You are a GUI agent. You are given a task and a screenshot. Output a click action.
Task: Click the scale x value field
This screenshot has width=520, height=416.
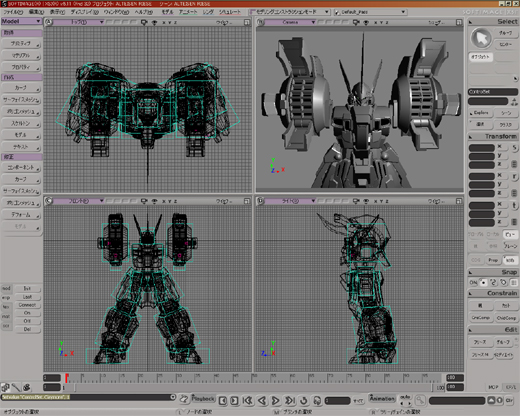point(482,148)
